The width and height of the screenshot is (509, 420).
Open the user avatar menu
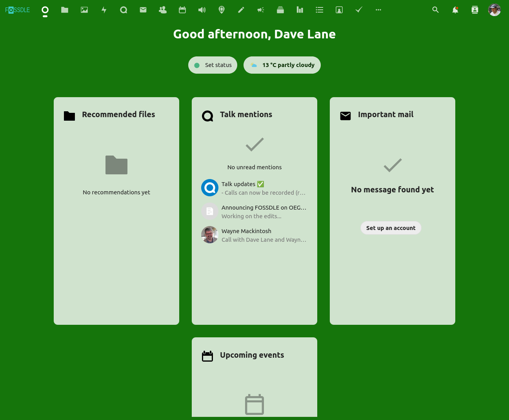click(x=494, y=10)
